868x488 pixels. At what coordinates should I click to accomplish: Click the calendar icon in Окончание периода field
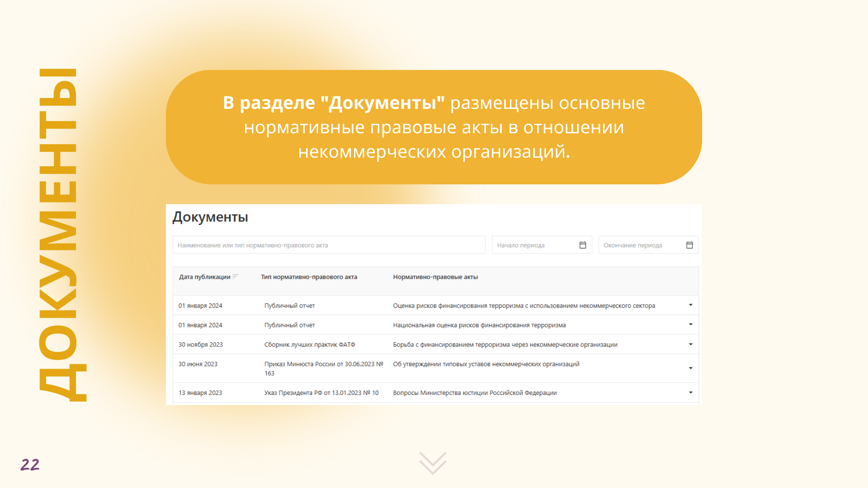[689, 245]
